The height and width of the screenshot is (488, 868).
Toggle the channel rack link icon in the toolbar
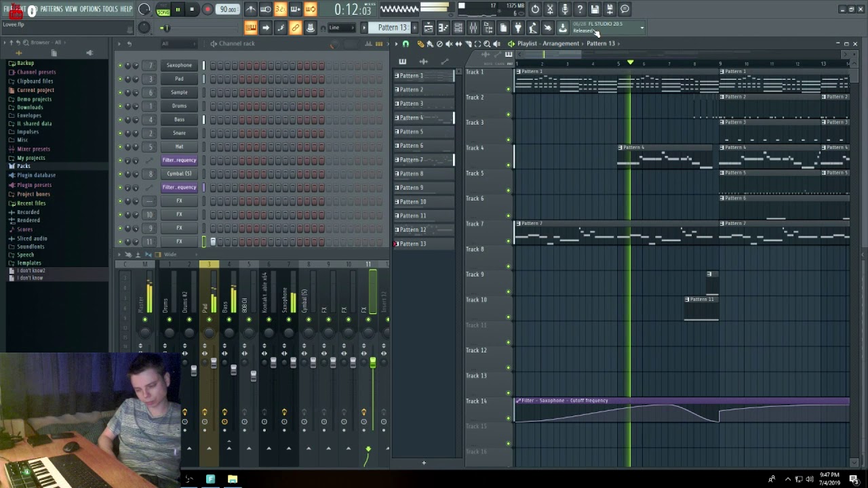[296, 28]
